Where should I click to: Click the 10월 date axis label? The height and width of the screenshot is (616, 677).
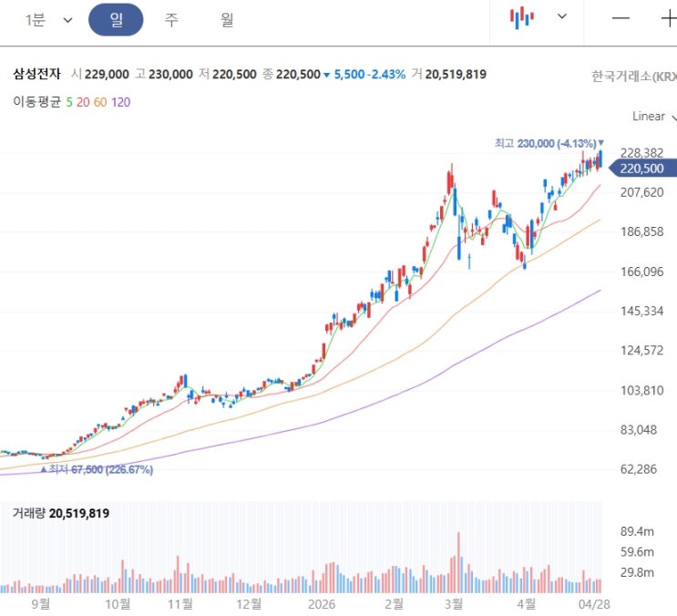(118, 603)
